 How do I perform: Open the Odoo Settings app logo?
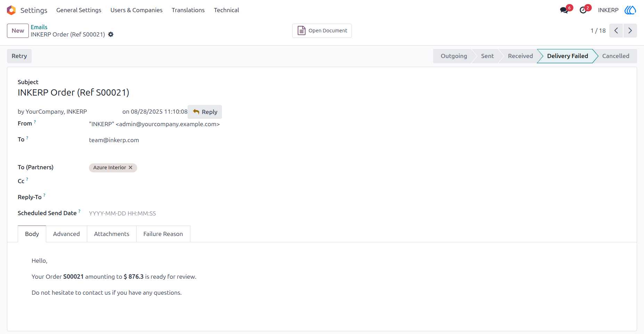point(11,10)
